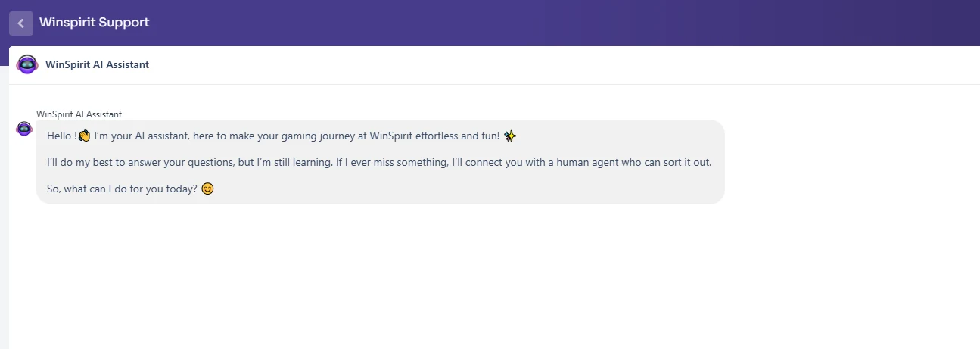Click the bold 'WinSpirit AI Assistant' header name
Screen dimensions: 980x349
tap(97, 65)
